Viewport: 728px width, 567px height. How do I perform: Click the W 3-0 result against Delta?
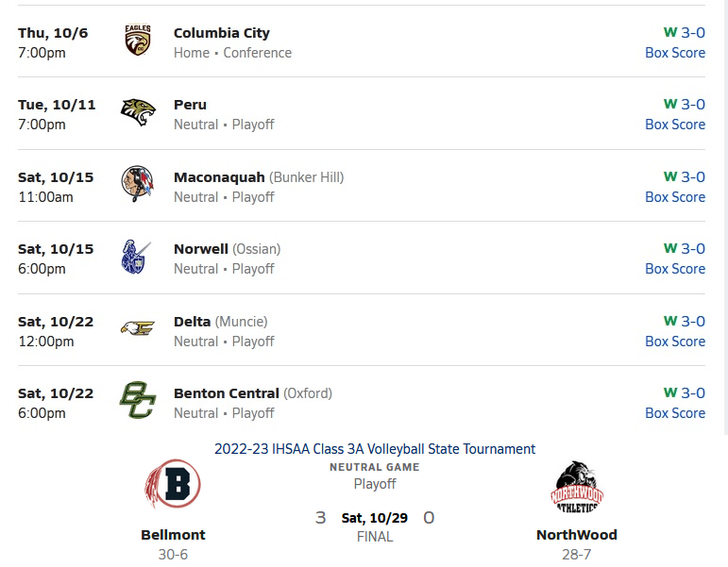click(x=684, y=321)
